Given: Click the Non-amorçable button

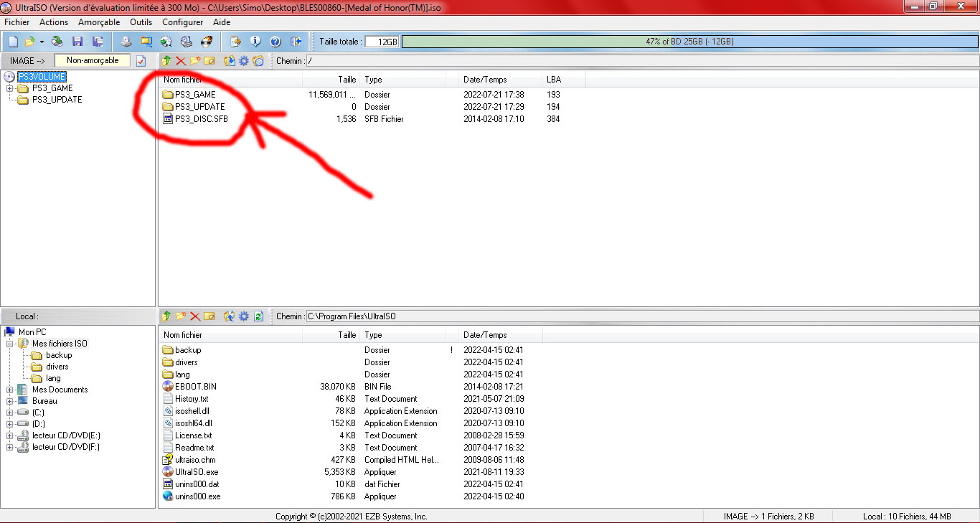Looking at the screenshot, I should click(93, 61).
